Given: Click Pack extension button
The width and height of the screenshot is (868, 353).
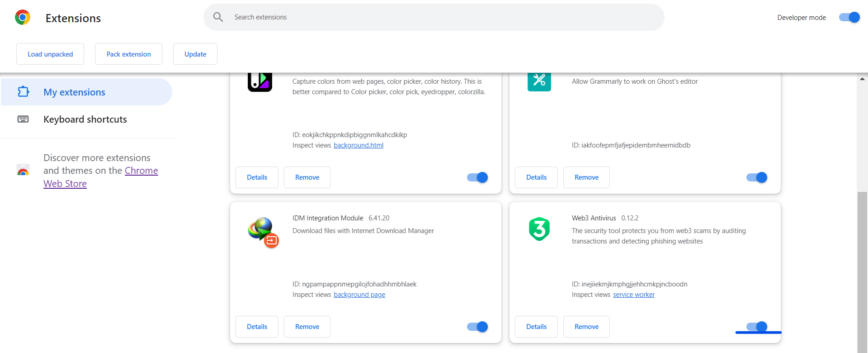Looking at the screenshot, I should coord(128,54).
